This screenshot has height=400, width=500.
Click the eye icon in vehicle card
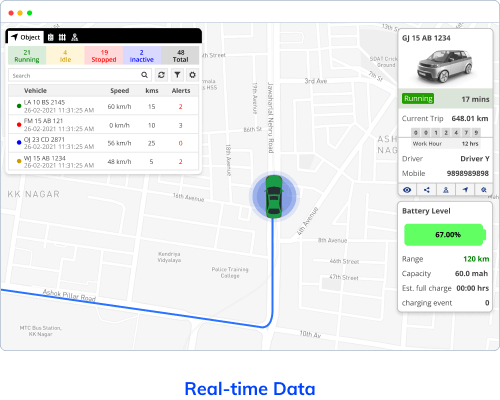[407, 190]
